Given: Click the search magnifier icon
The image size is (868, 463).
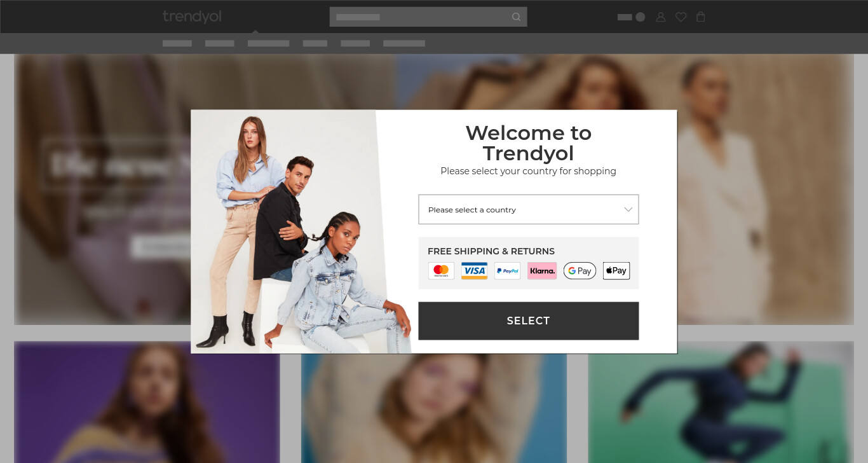Looking at the screenshot, I should pos(517,17).
